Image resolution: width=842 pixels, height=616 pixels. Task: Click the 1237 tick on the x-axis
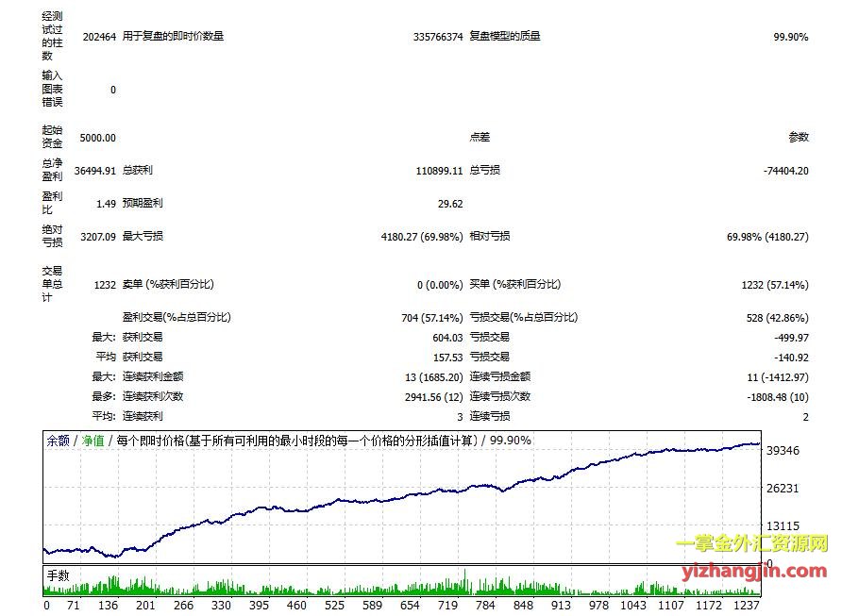(x=745, y=606)
